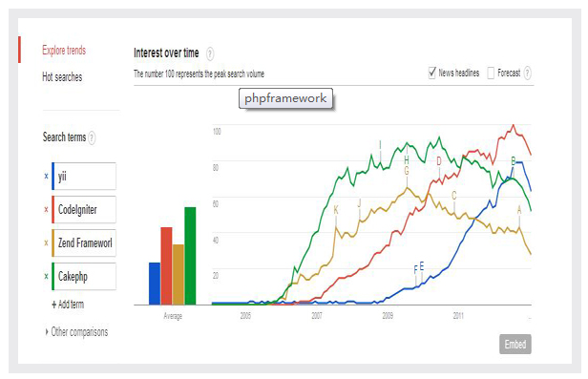Uncheck the News headlines checkbox
The height and width of the screenshot is (379, 588).
432,73
